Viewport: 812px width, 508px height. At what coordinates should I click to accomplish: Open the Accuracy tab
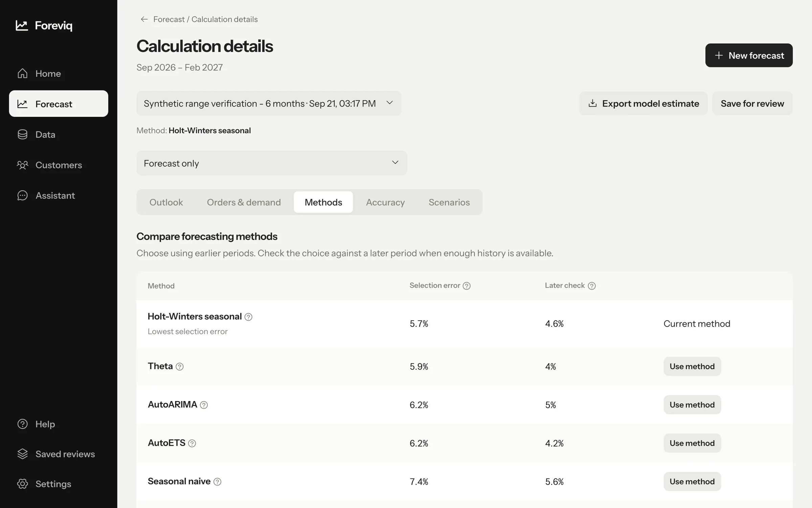385,202
